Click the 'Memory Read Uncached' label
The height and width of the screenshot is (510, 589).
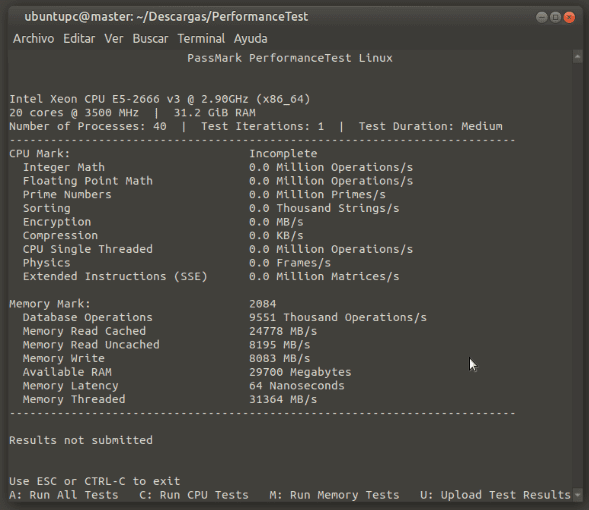[91, 345]
